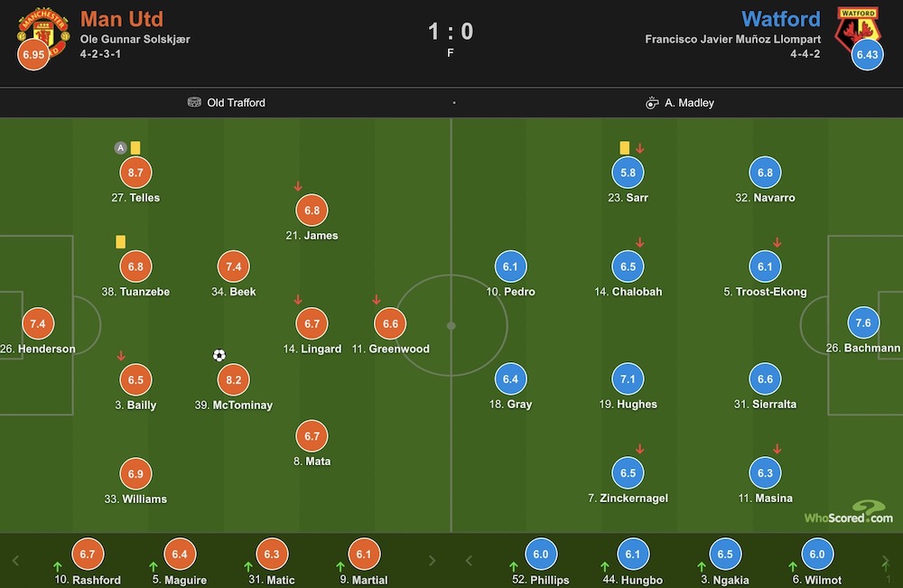Click the goal ball icon above McTominay
Image resolution: width=903 pixels, height=588 pixels.
point(219,355)
